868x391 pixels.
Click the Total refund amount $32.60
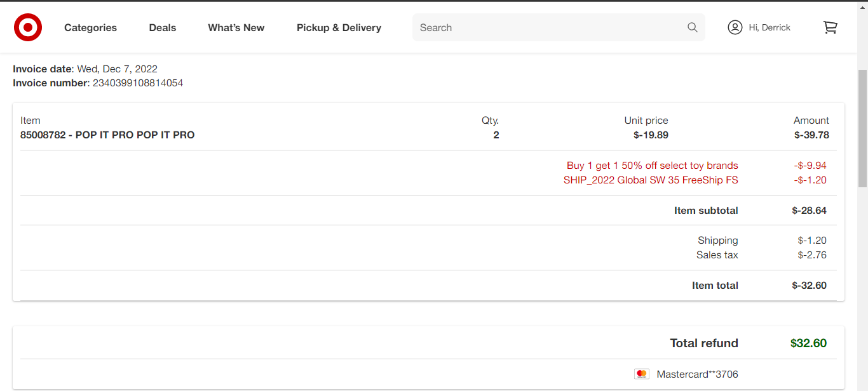point(808,343)
